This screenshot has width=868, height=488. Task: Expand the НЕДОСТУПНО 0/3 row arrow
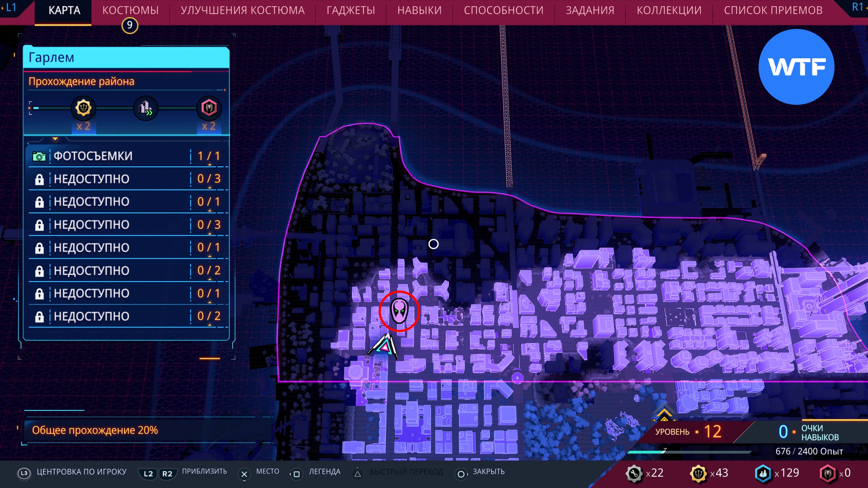click(x=210, y=187)
